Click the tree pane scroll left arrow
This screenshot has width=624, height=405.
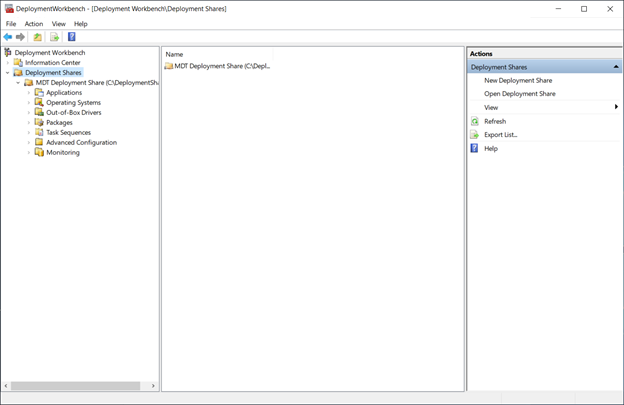point(6,386)
